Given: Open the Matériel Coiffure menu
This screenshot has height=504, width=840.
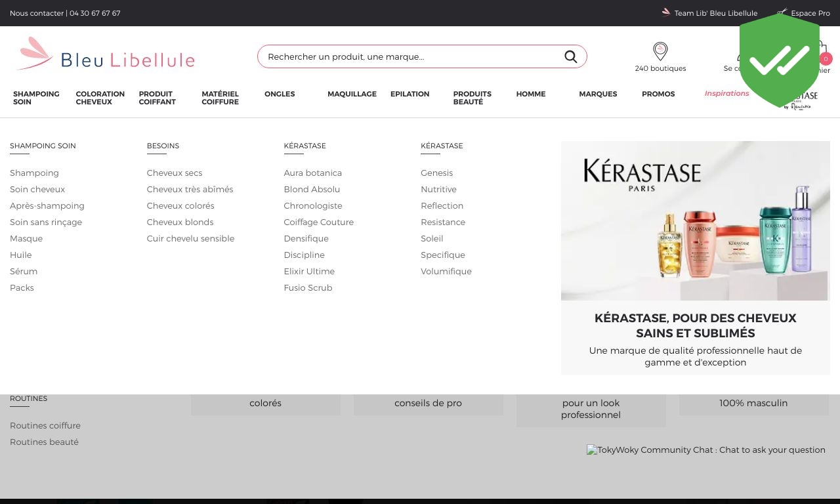Looking at the screenshot, I should click(220, 98).
